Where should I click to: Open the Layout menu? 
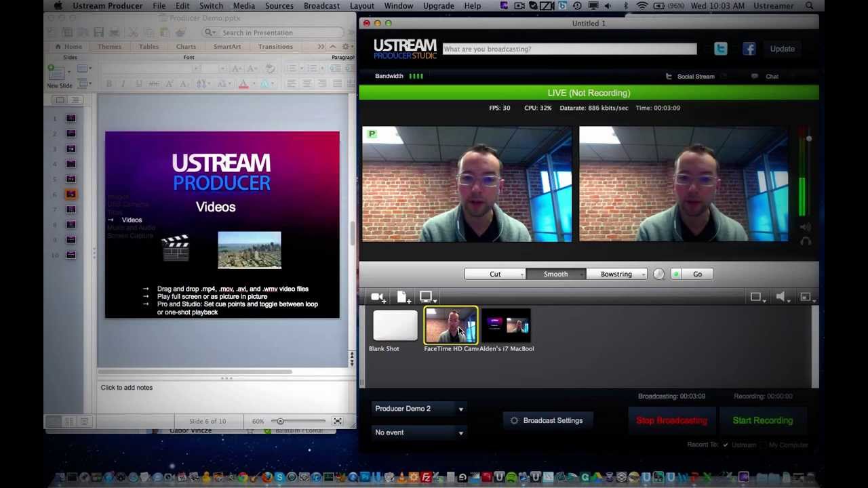tap(362, 6)
